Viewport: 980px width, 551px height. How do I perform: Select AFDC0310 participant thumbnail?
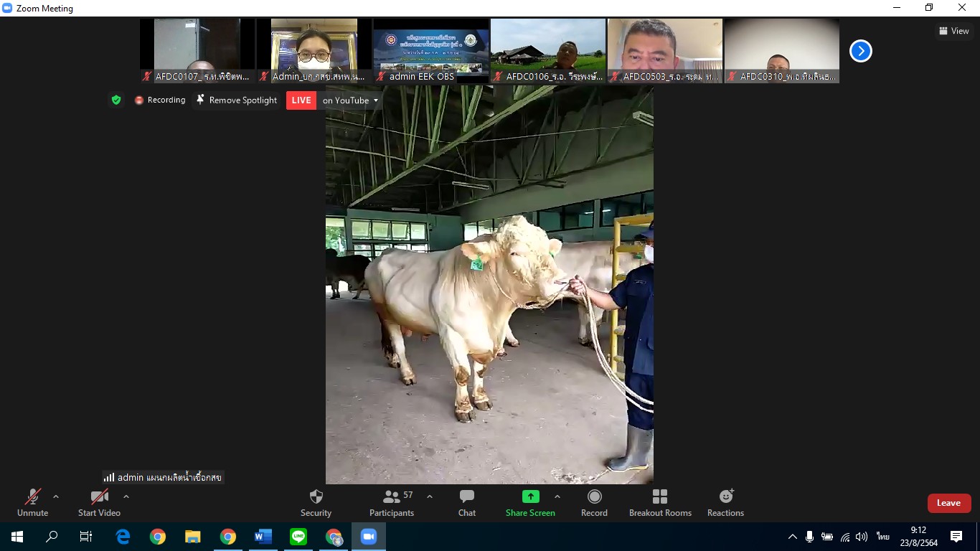tap(782, 51)
